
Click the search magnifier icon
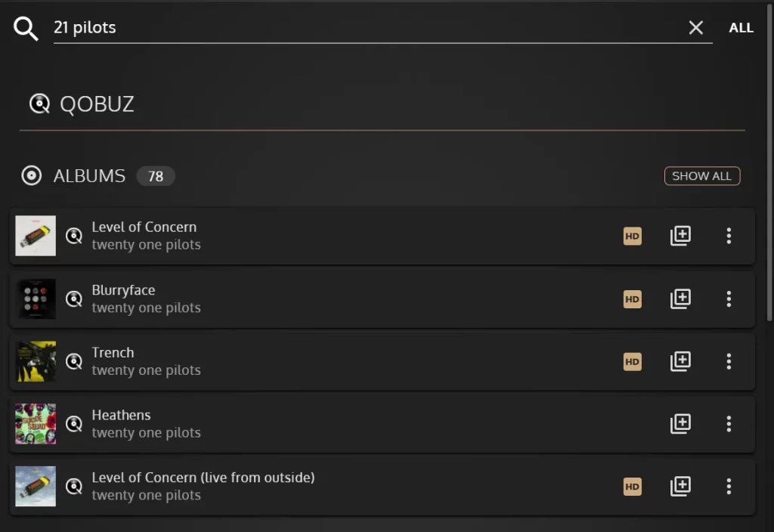coord(26,28)
